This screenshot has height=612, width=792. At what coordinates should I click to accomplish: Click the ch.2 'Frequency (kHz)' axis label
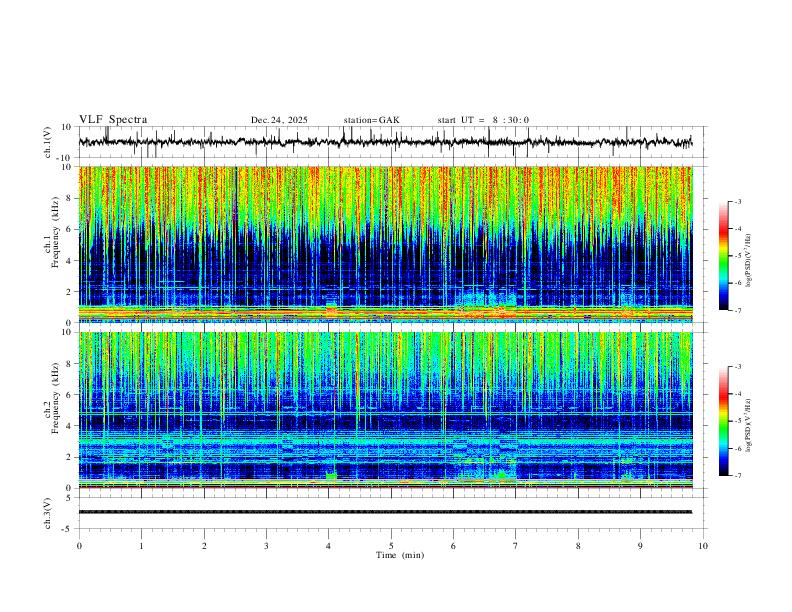click(x=55, y=397)
